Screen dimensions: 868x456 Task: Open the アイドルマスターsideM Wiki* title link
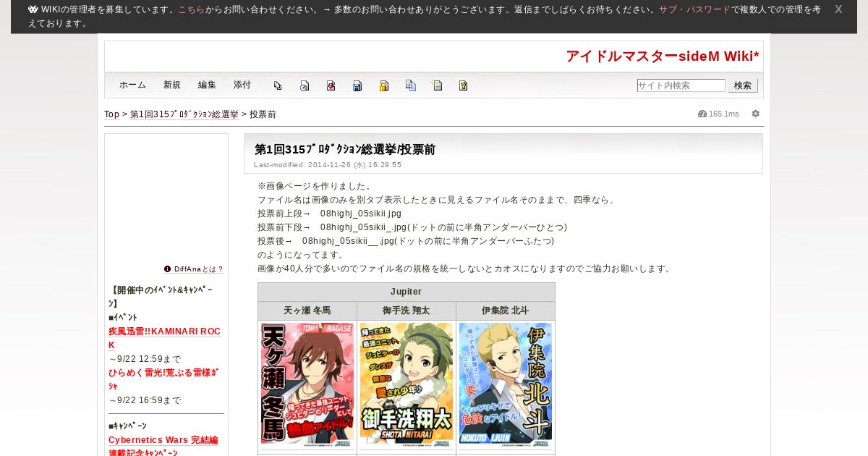tap(663, 56)
